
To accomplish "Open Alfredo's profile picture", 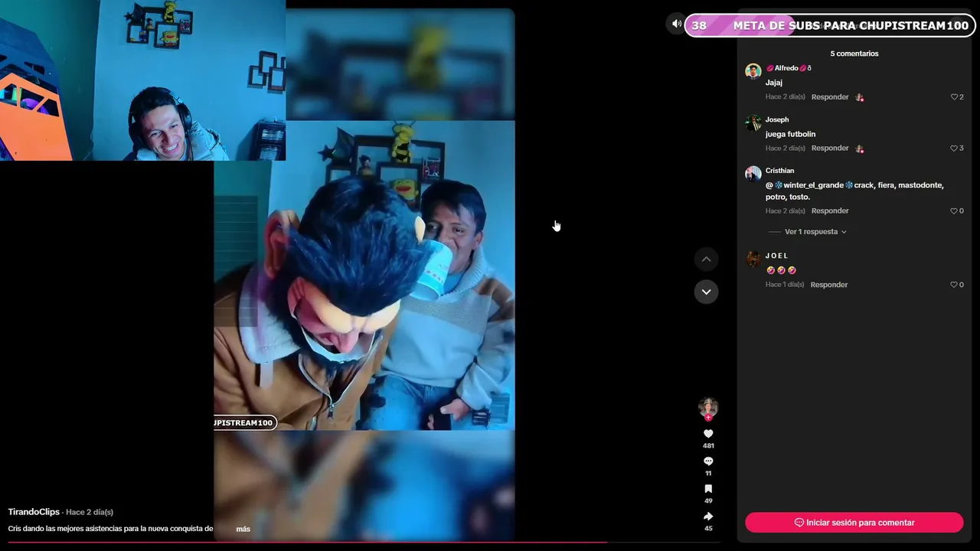I will [x=753, y=71].
